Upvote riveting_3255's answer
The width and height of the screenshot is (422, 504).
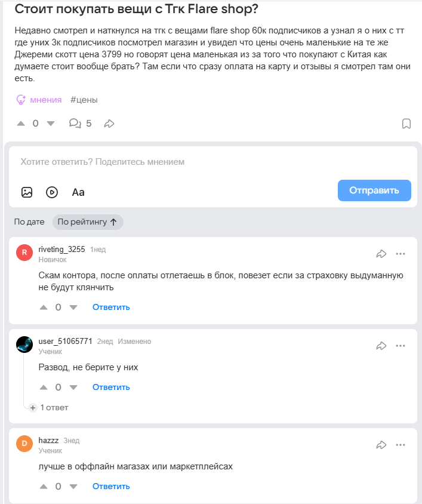43,308
